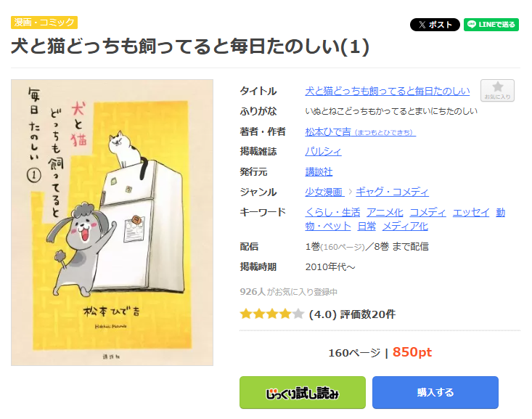
Task: Click the 購入する purchase button
Action: (x=435, y=393)
